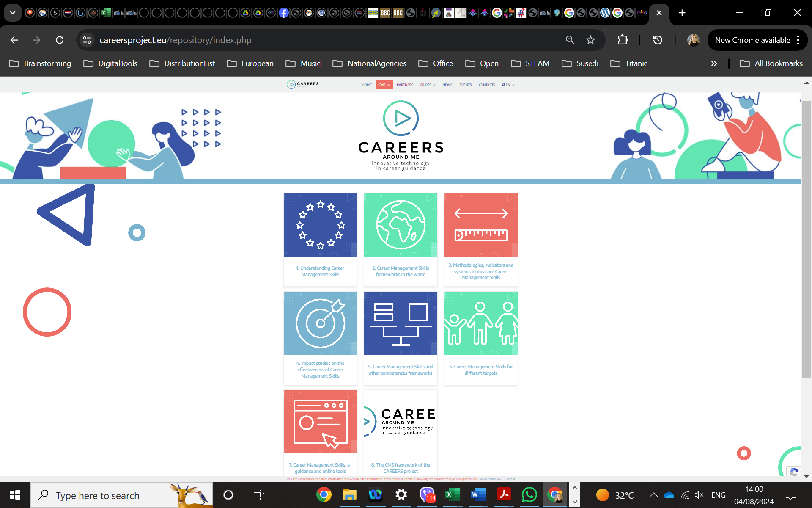The height and width of the screenshot is (508, 812).
Task: Click link '3. Methodologies, indicators and systems'
Action: [x=481, y=271]
